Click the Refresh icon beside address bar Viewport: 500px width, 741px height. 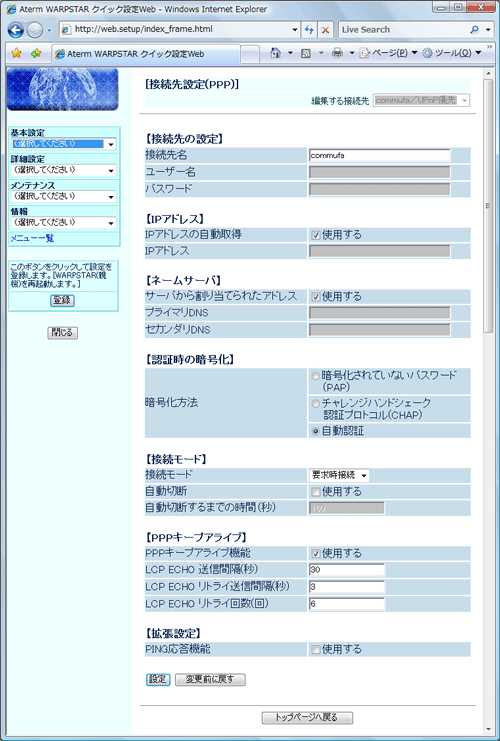point(309,30)
